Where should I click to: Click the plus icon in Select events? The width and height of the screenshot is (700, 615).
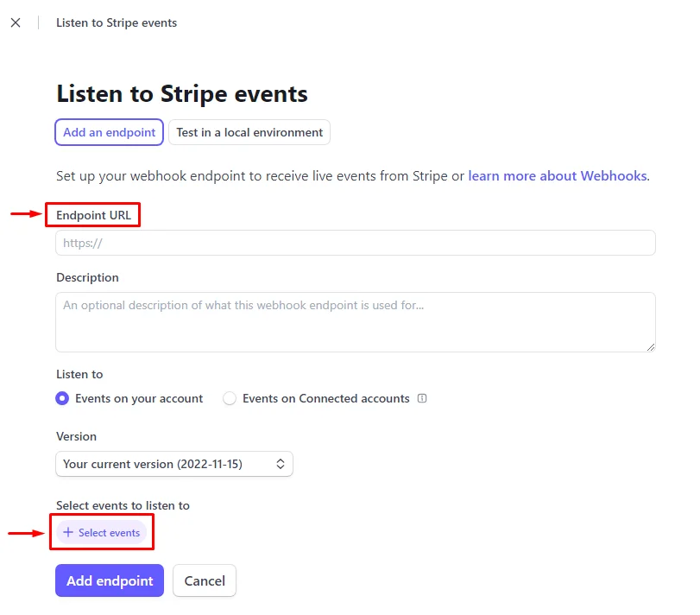point(68,532)
